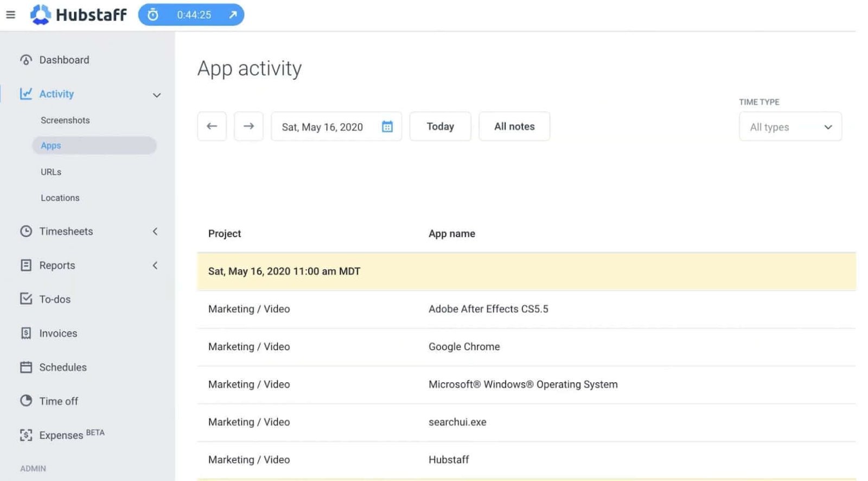Go to previous day with left arrow
Viewport: 868px width, 481px height.
point(212,126)
